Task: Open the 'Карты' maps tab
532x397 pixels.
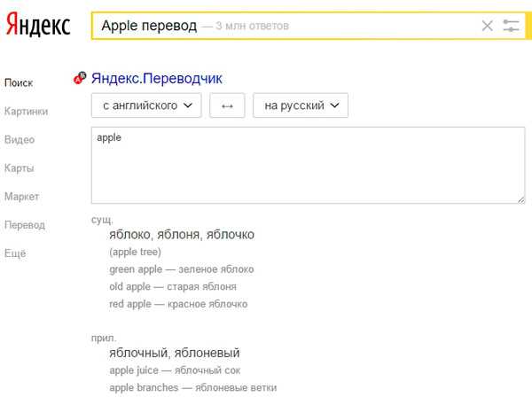Action: click(x=20, y=167)
